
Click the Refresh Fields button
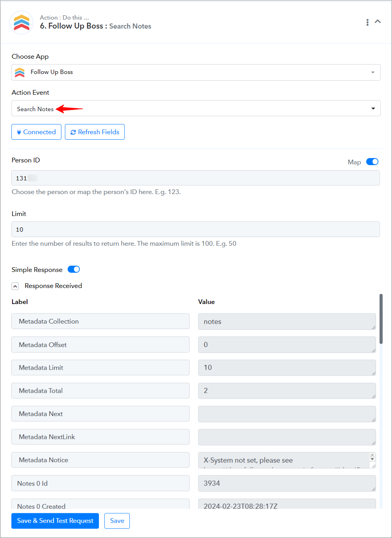pyautogui.click(x=95, y=132)
